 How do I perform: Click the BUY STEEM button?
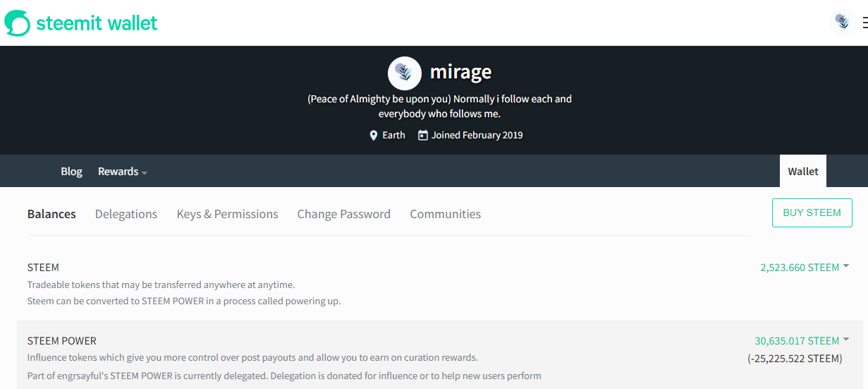tap(812, 213)
